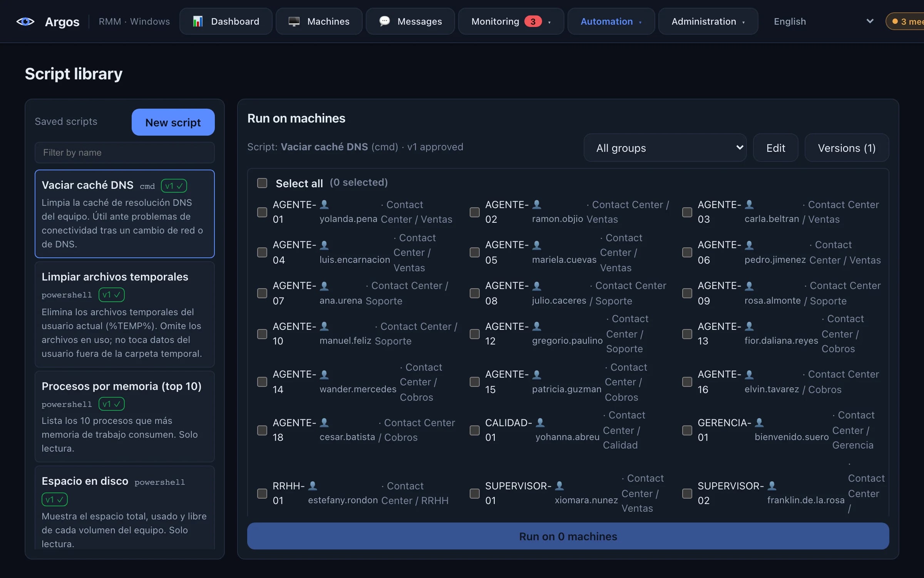Click user icon next to SUPERVISOR-01
Viewport: 924px width, 578px height.
click(559, 486)
